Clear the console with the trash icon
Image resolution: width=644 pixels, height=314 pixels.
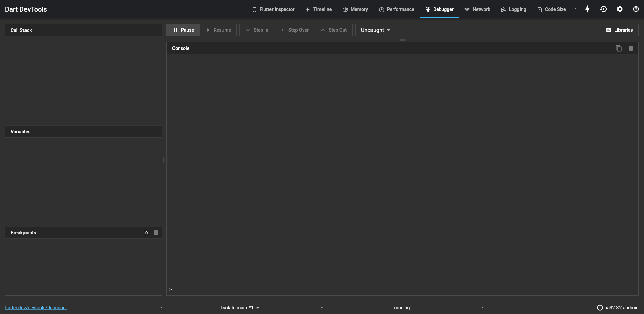point(631,48)
